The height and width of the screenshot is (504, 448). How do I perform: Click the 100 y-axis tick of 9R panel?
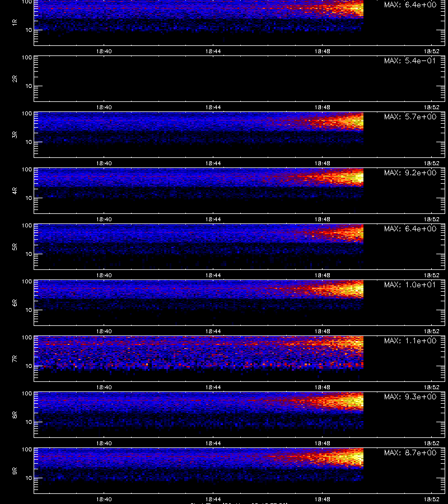pos(27,449)
